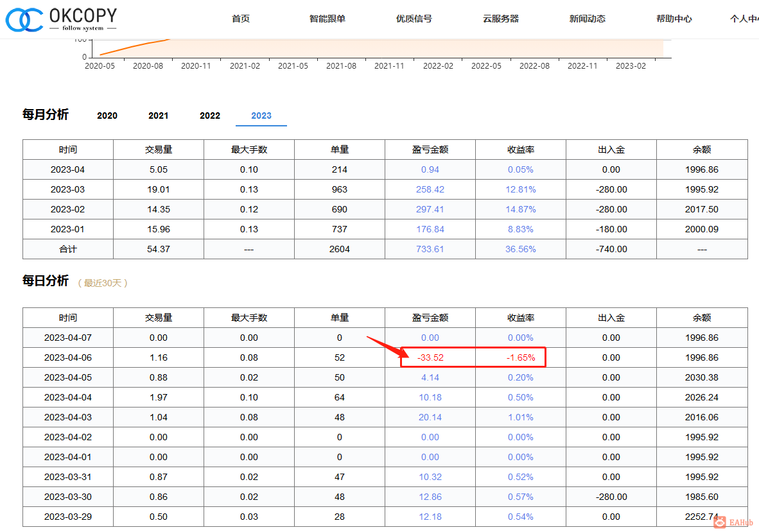
Task: Click the 2023-04-05 daily row date
Action: pos(68,377)
